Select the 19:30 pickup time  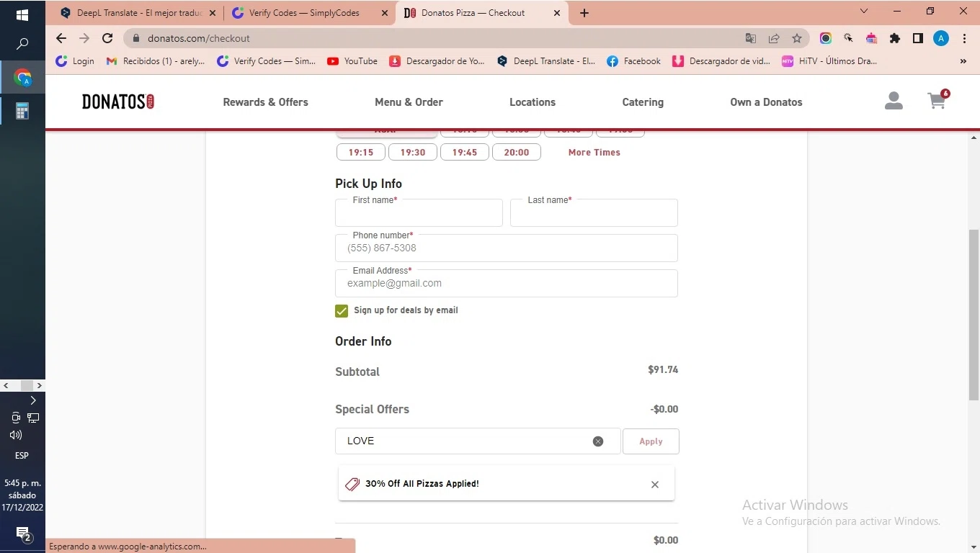(x=413, y=153)
